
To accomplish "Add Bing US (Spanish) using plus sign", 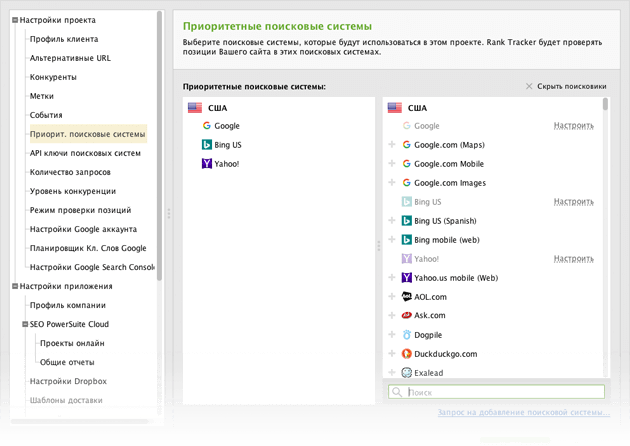I will 392,221.
